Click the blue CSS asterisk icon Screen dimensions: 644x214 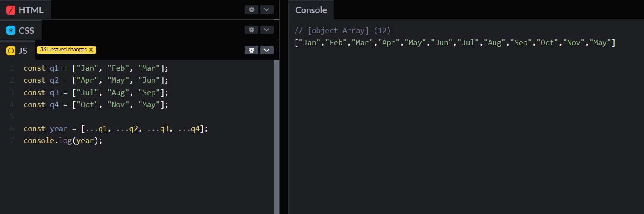(11, 30)
